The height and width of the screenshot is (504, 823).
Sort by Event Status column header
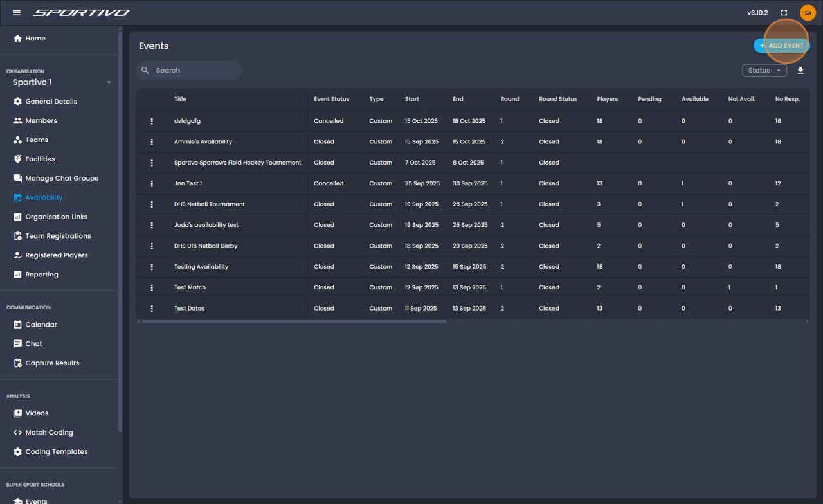pyautogui.click(x=331, y=100)
